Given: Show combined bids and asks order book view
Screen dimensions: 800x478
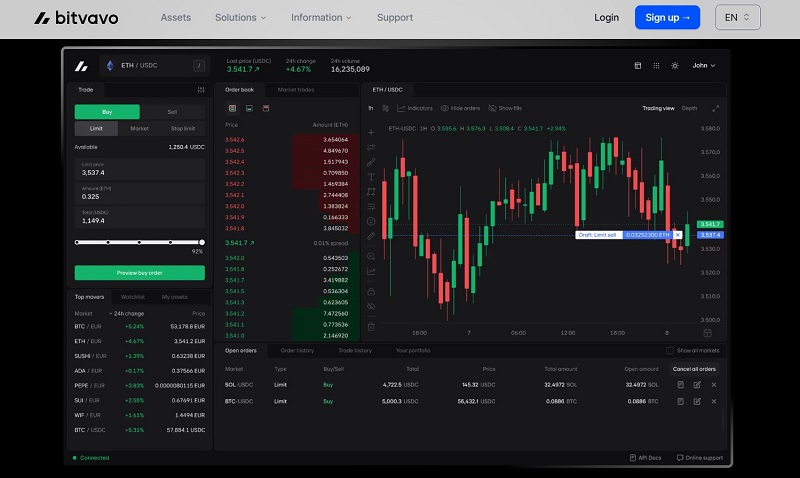Looking at the screenshot, I should point(232,108).
